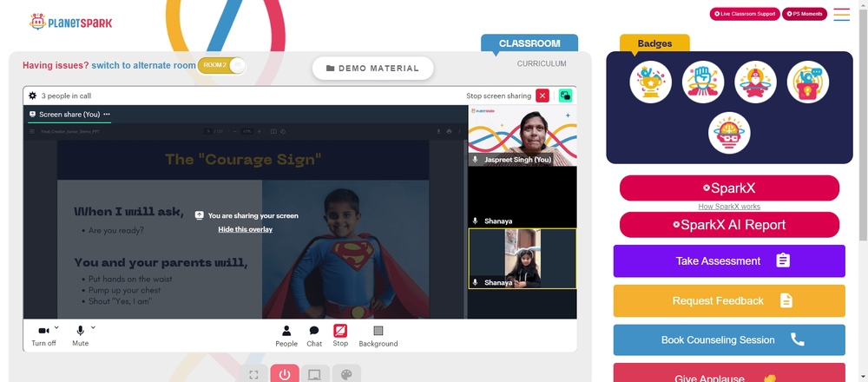Select the brain lightbulb badge
The width and height of the screenshot is (868, 382).
729,133
